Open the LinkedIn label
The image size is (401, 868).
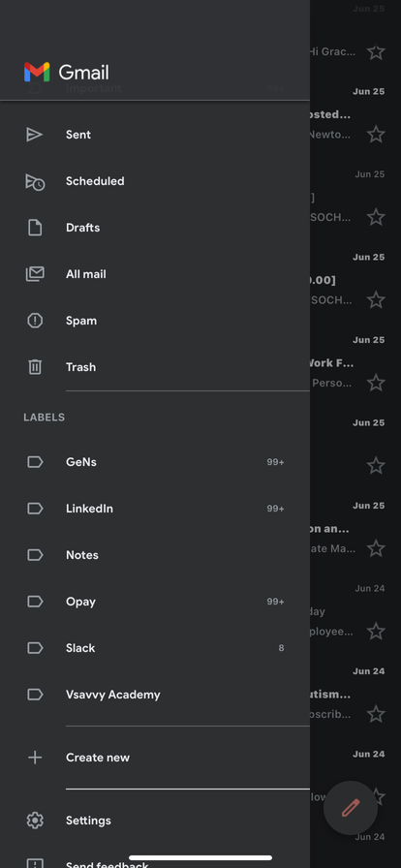point(155,509)
